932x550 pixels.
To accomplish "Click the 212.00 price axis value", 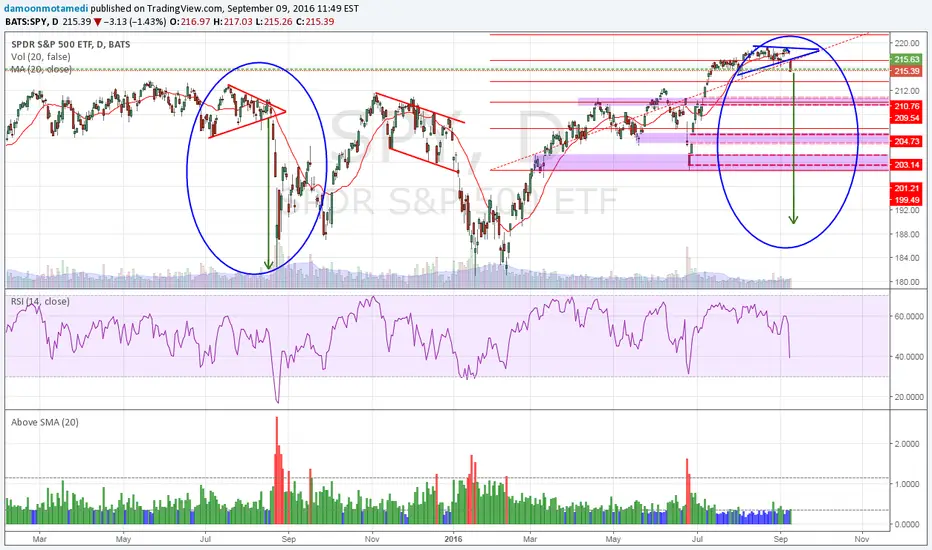I will tap(907, 91).
